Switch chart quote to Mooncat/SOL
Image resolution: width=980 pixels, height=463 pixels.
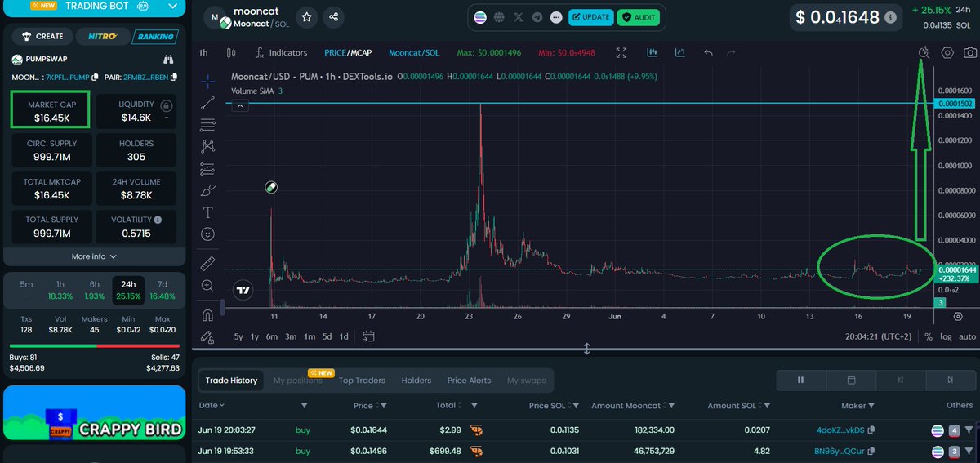click(x=413, y=52)
